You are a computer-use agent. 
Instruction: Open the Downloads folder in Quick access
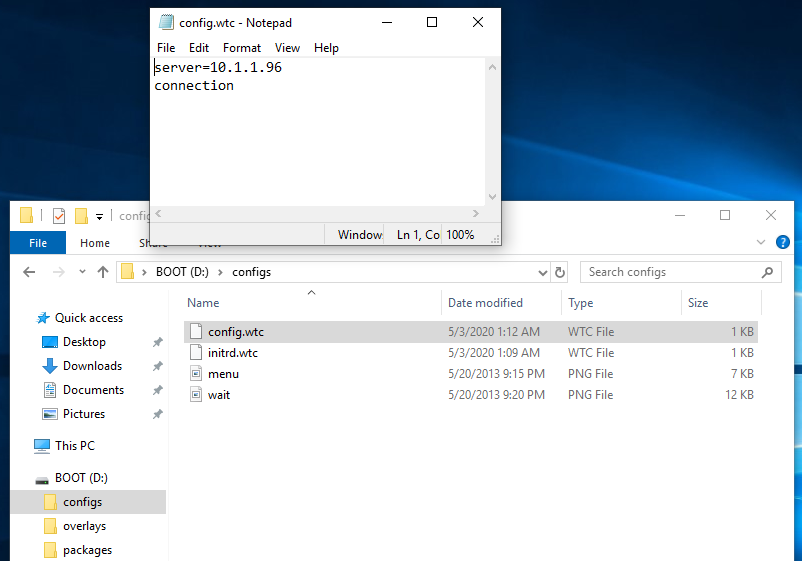[92, 366]
